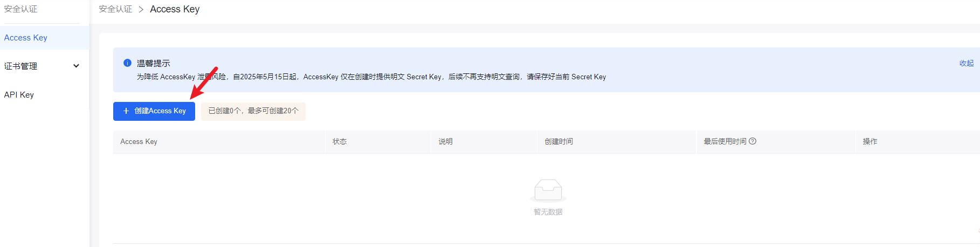Click the 操作 column header
This screenshot has width=980, height=247.
tap(869, 142)
